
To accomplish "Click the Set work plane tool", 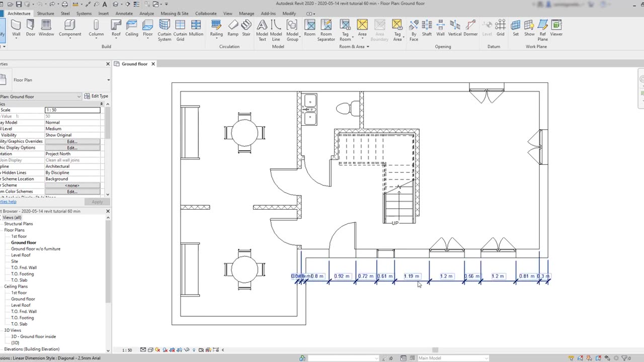I will point(516,28).
